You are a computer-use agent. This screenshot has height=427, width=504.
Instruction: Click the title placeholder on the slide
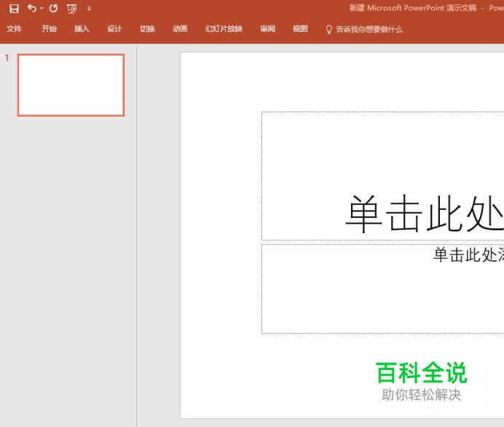point(382,176)
